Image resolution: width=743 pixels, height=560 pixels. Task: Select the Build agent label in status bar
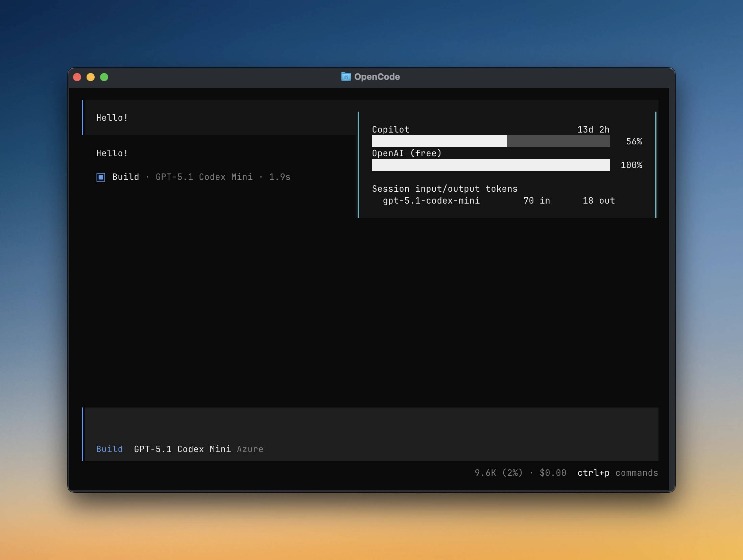click(x=109, y=449)
